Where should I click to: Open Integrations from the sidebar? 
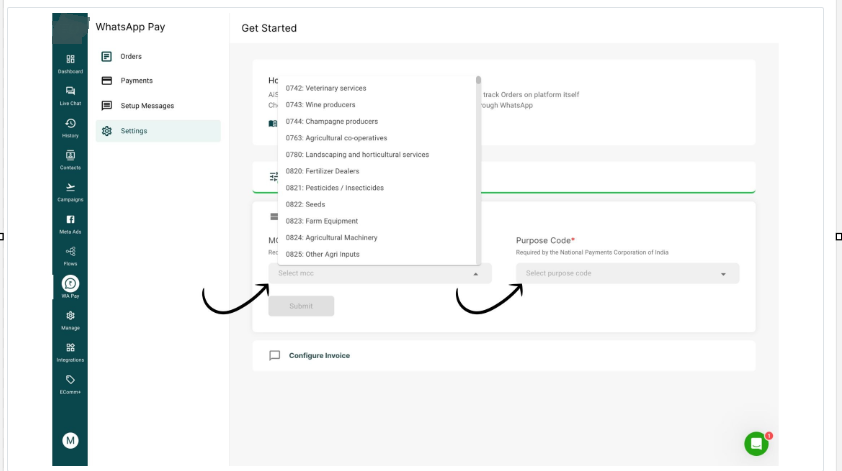pyautogui.click(x=70, y=352)
